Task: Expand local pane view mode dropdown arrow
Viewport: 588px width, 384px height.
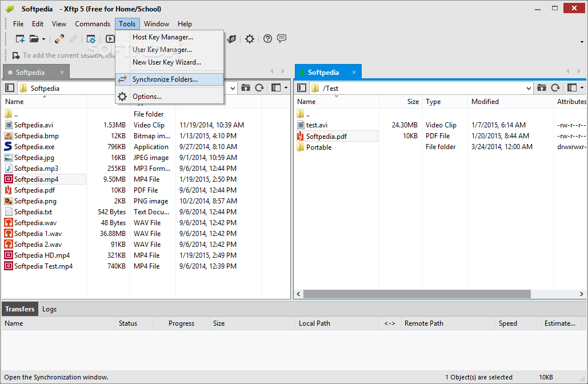Action: click(x=286, y=88)
